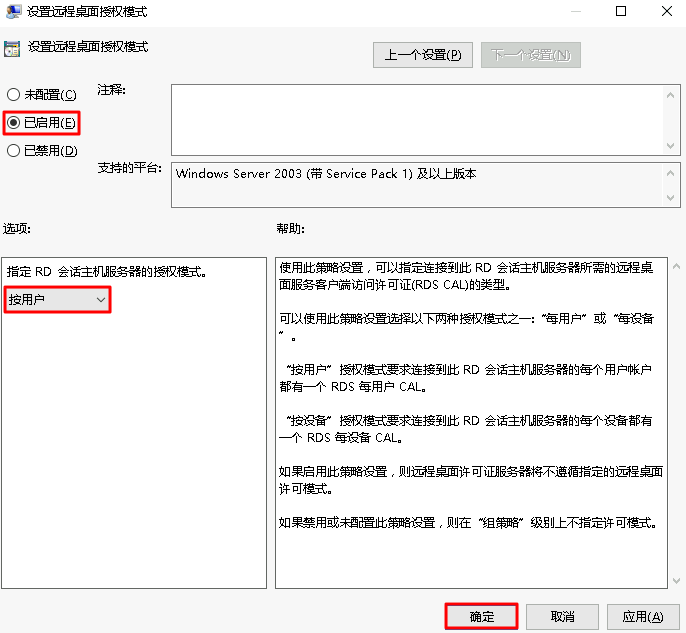Open the 按用户 licensing mode dropdown
686x633 pixels.
[x=57, y=300]
